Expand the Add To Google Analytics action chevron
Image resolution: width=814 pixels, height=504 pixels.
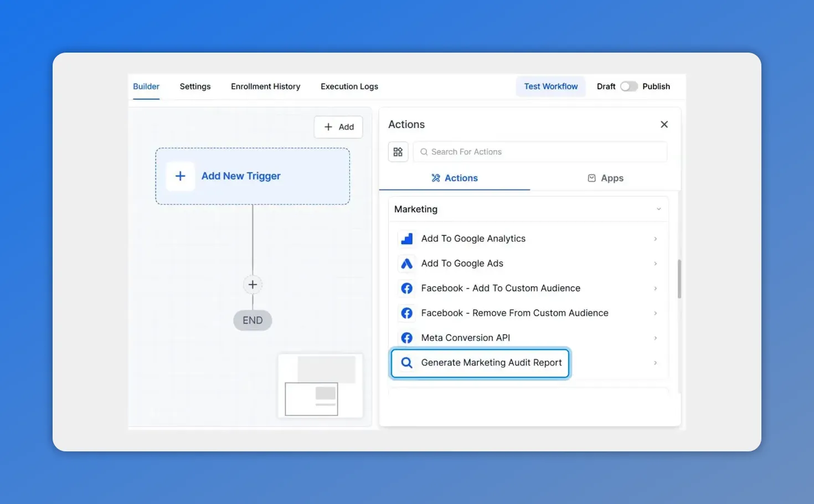click(656, 239)
